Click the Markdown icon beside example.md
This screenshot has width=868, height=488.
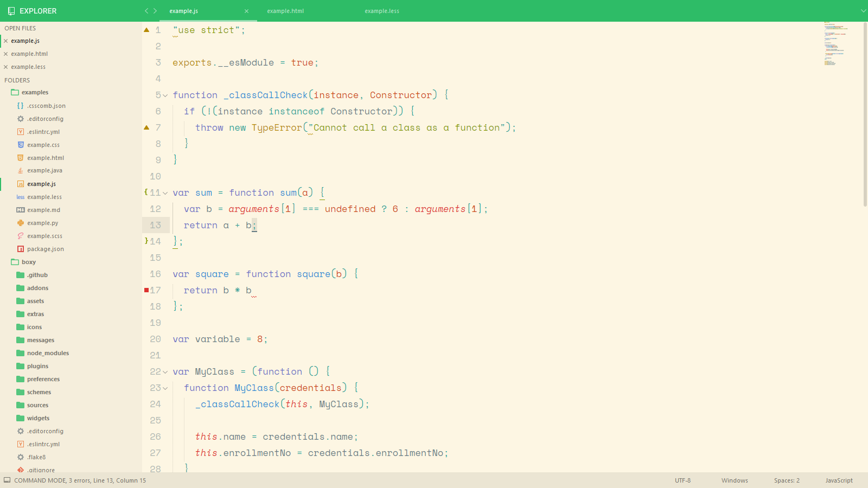click(x=20, y=210)
